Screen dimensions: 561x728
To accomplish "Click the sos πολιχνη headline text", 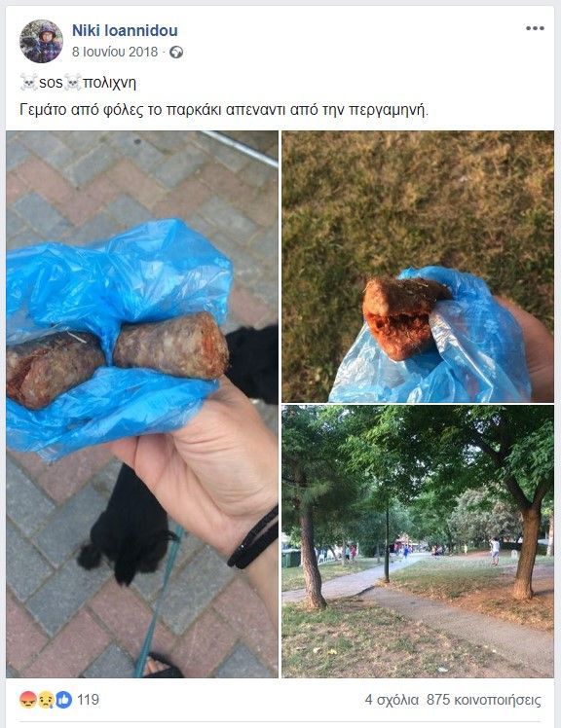I will click(x=78, y=83).
